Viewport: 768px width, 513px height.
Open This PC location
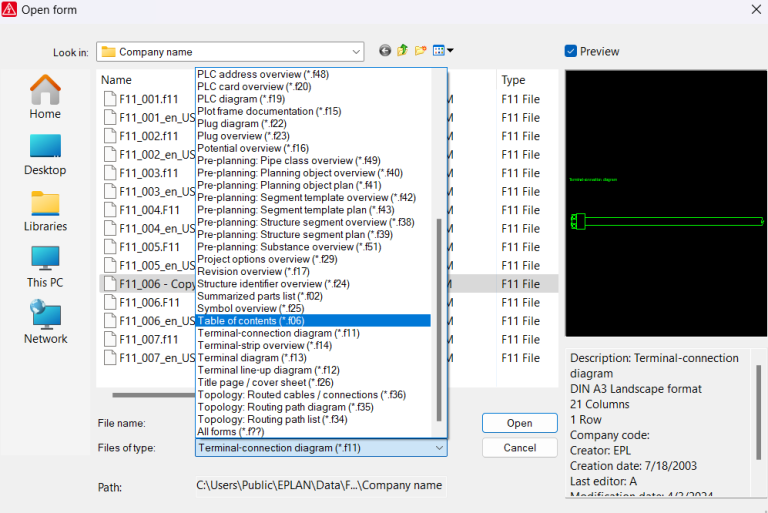click(45, 267)
